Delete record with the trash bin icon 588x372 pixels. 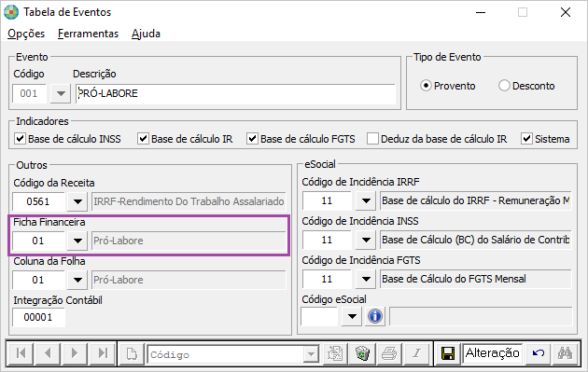click(362, 353)
